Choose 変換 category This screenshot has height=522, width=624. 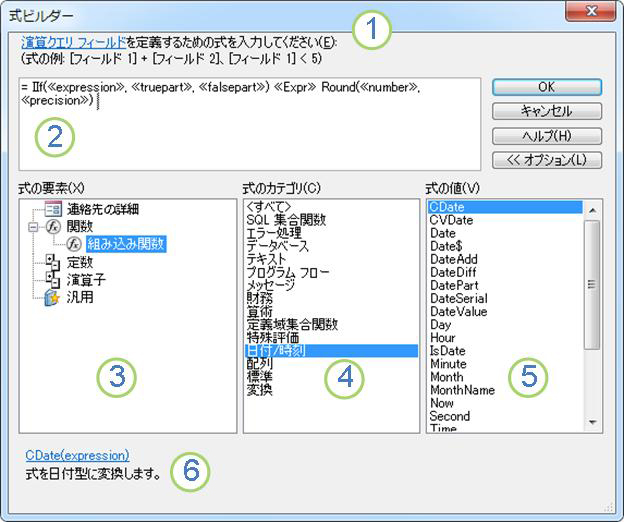[331, 390]
